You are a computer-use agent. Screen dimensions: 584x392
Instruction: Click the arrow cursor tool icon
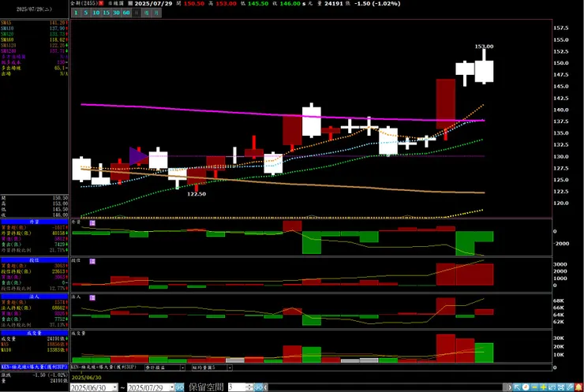(x=518, y=387)
